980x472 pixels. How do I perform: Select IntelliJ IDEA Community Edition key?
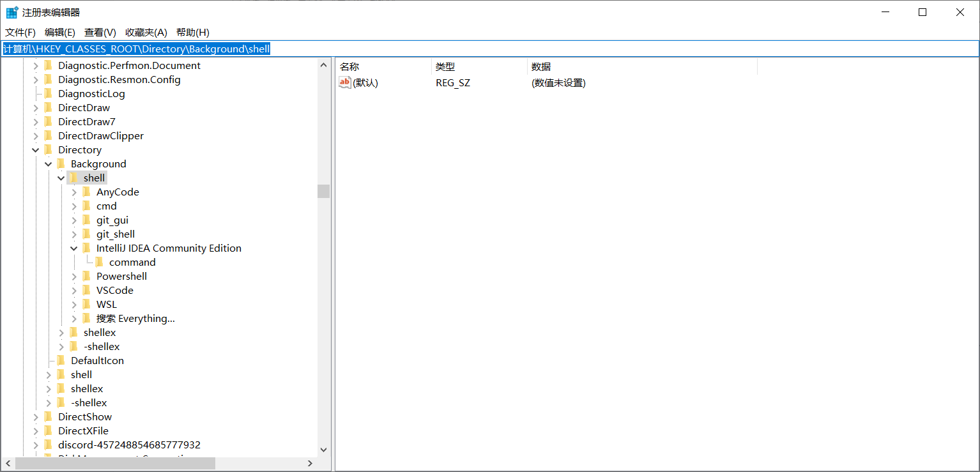(169, 248)
